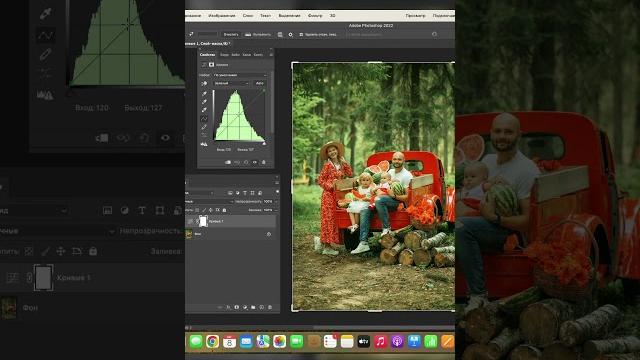Viewport: 640px width, 360px height.
Task: Toggle lock all in Layers panel
Action: pos(224,210)
